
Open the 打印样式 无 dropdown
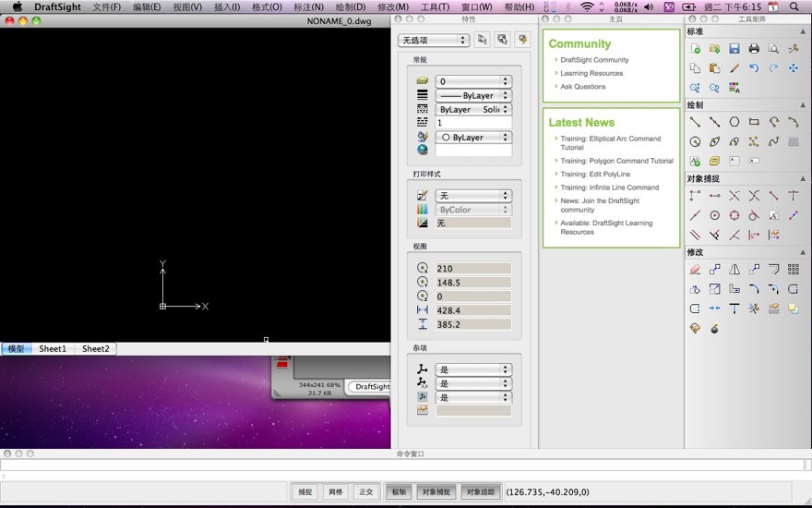click(473, 196)
